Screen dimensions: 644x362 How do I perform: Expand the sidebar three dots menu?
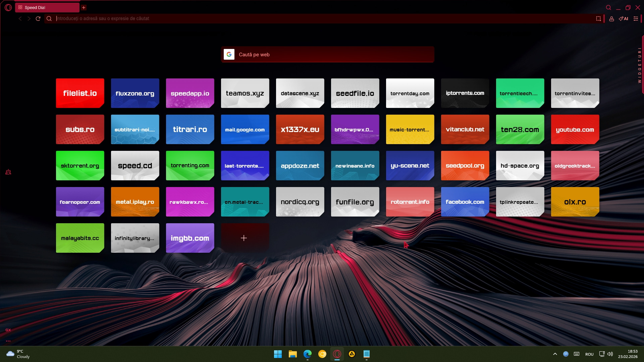pos(8,341)
